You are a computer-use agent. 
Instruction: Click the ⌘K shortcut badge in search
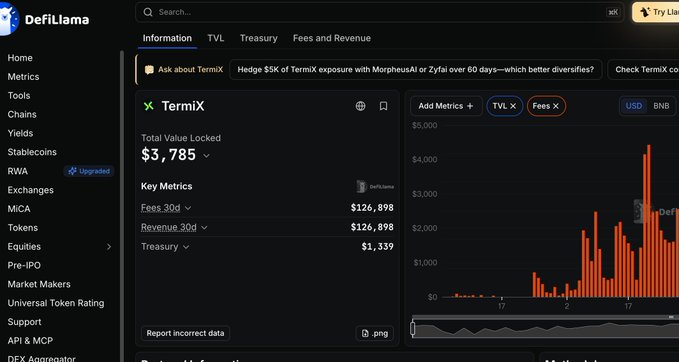[613, 12]
